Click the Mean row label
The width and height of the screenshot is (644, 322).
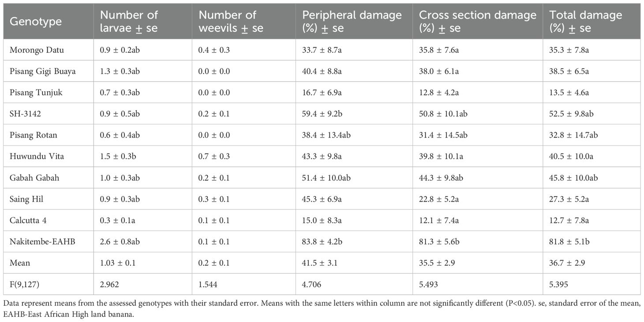[x=20, y=263]
